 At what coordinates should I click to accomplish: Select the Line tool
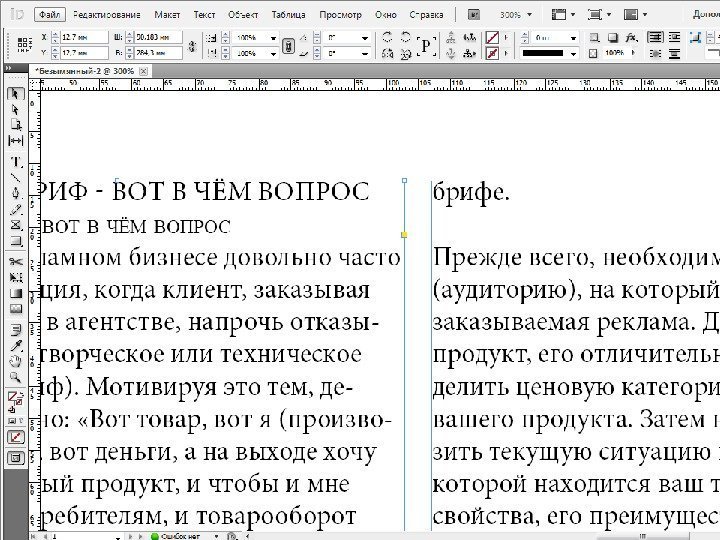(16, 176)
